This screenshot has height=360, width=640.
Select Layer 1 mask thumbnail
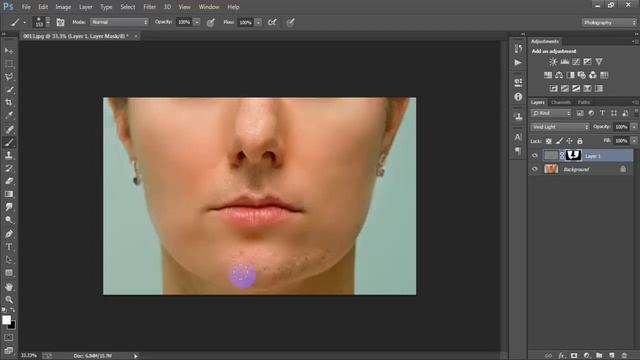(573, 155)
